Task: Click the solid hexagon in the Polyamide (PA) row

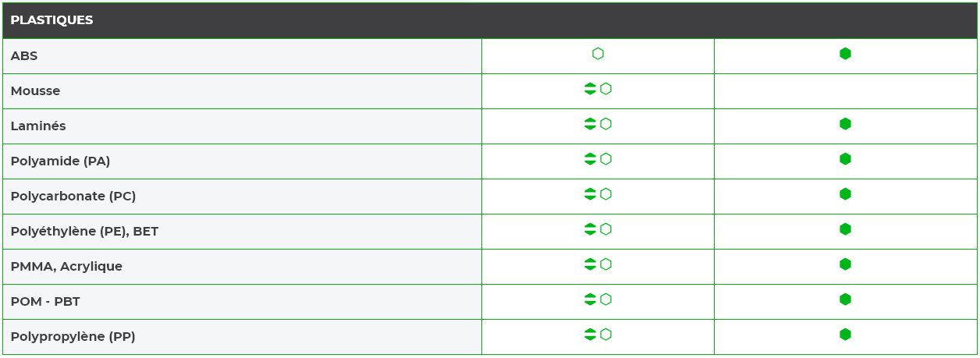Action: point(845,159)
